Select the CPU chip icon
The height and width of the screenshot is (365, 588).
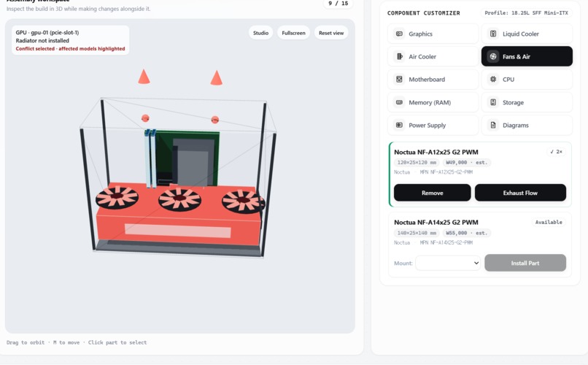click(493, 80)
